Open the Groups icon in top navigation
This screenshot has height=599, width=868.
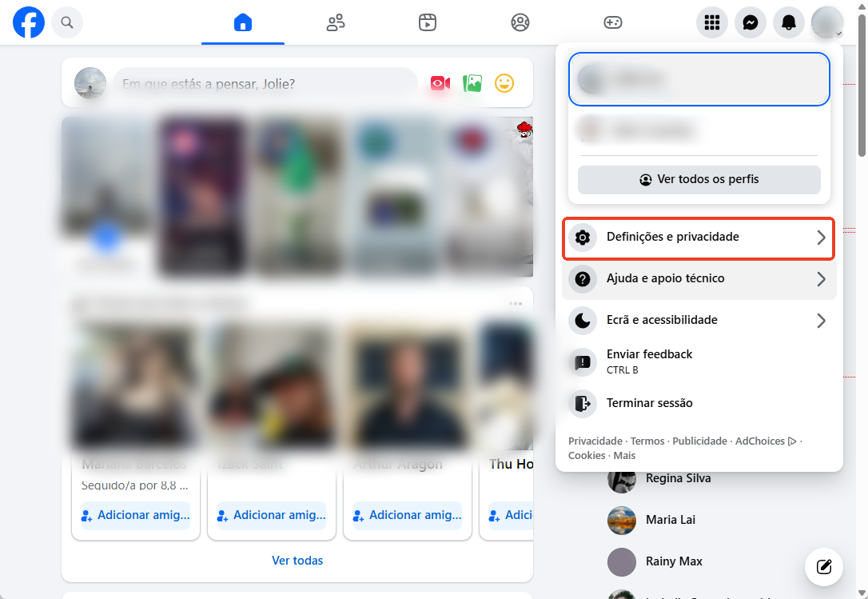520,22
